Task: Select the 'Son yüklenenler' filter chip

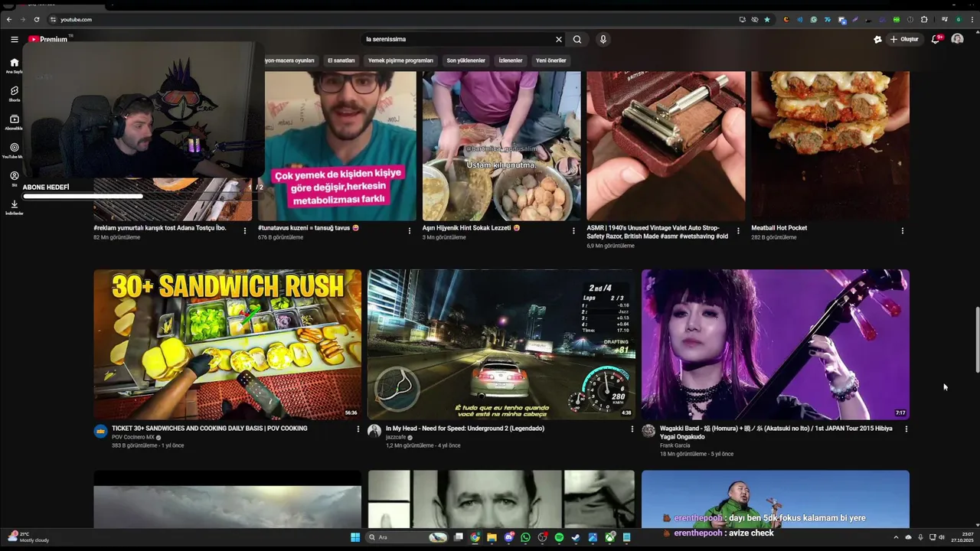Action: pyautogui.click(x=465, y=60)
